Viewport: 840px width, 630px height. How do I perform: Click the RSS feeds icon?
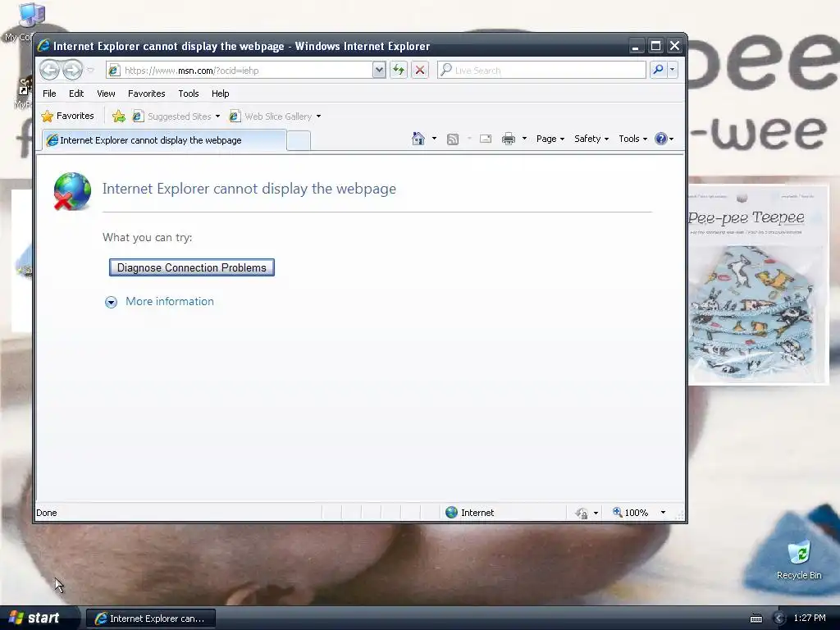tap(453, 139)
